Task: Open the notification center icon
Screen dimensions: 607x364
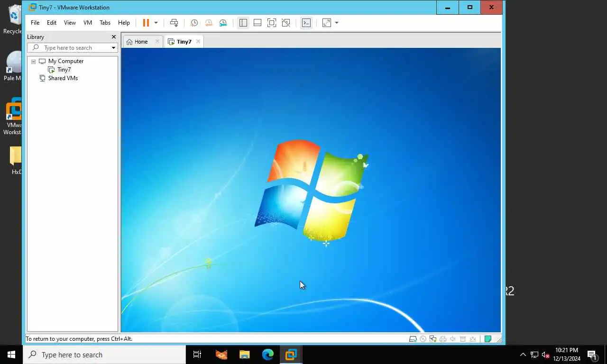Action: coord(592,355)
